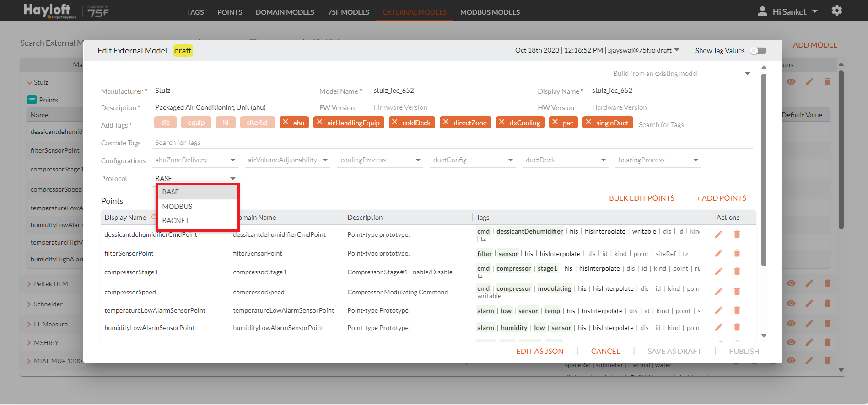Screen dimensions: 868x405
Task: Remove the airHandlingEquip tag
Action: coord(319,122)
